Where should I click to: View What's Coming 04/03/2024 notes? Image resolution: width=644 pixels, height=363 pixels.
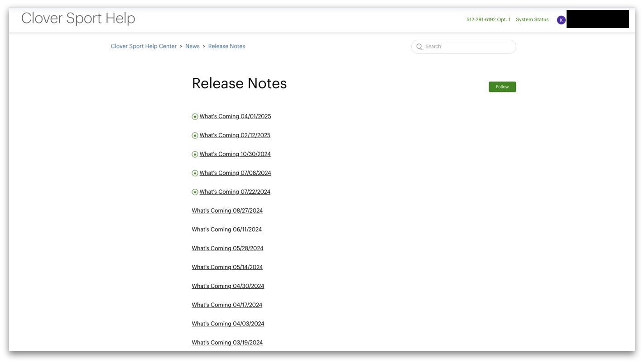pyautogui.click(x=228, y=324)
